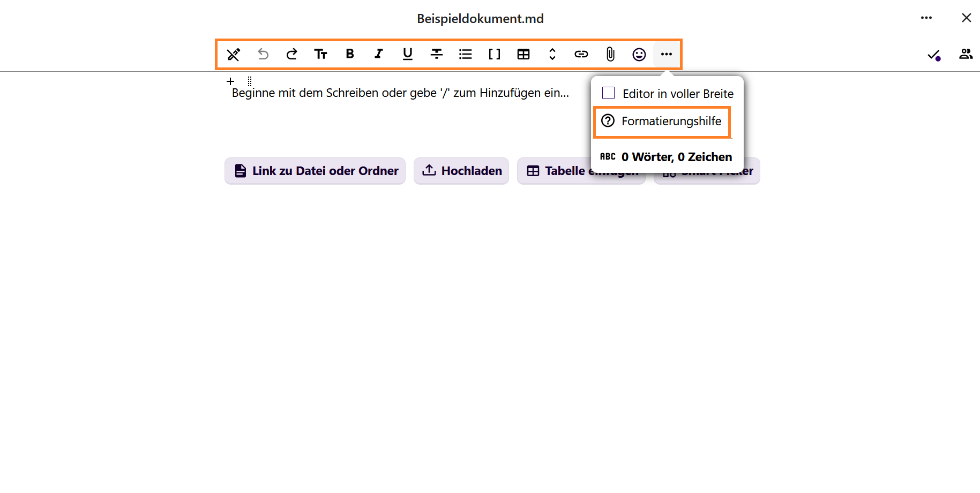This screenshot has width=980, height=493.
Task: Open the attachment paperclip menu
Action: [x=610, y=54]
